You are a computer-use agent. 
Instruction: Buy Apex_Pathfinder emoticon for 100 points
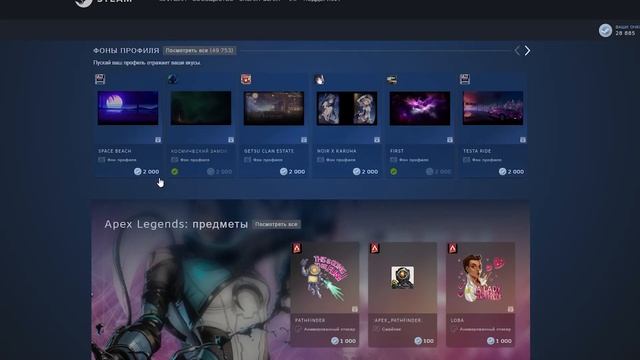click(x=424, y=341)
